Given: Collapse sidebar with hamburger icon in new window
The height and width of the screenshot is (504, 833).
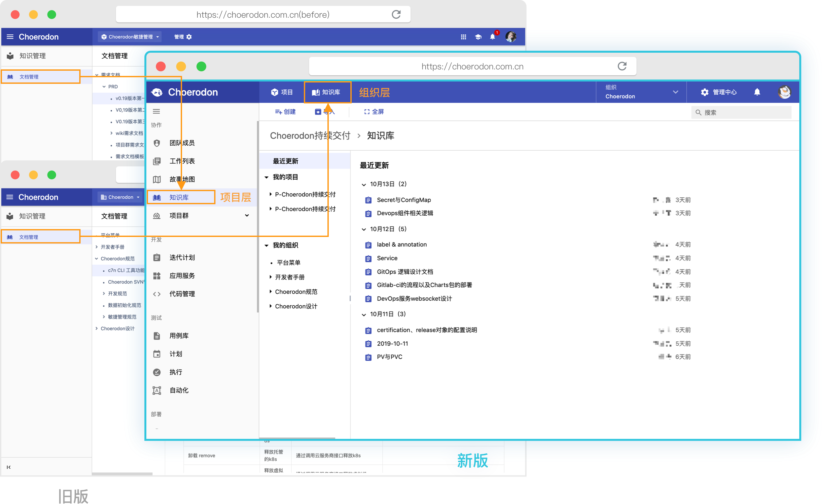Looking at the screenshot, I should click(x=156, y=111).
